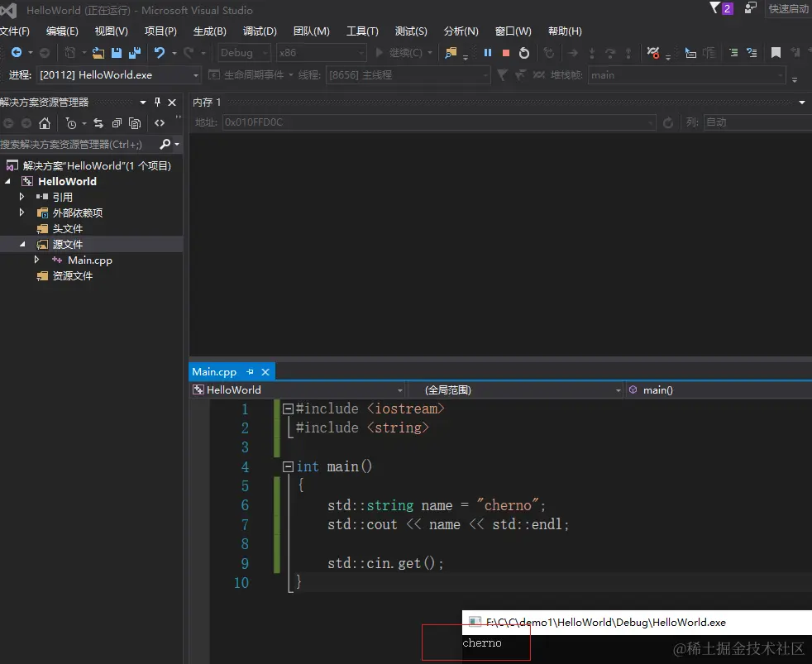Viewport: 812px width, 664px height.
Task: Click the 快速启动 quick launch box
Action: [x=787, y=9]
